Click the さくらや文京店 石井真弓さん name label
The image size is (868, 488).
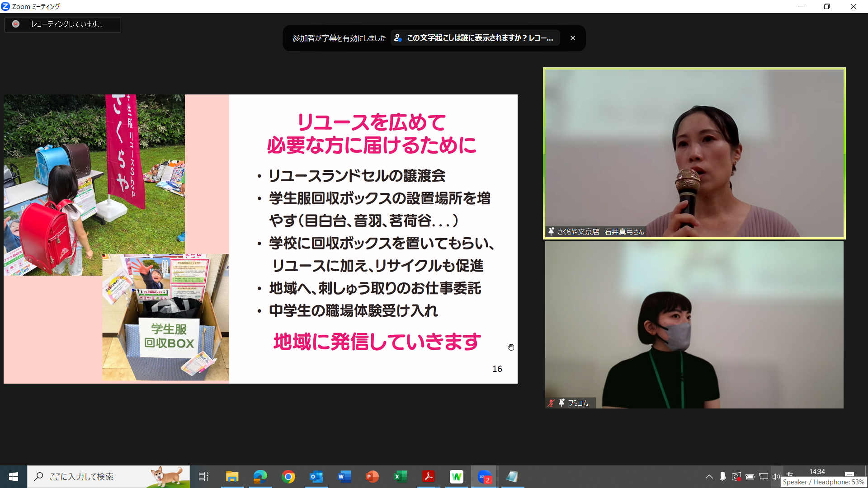601,232
